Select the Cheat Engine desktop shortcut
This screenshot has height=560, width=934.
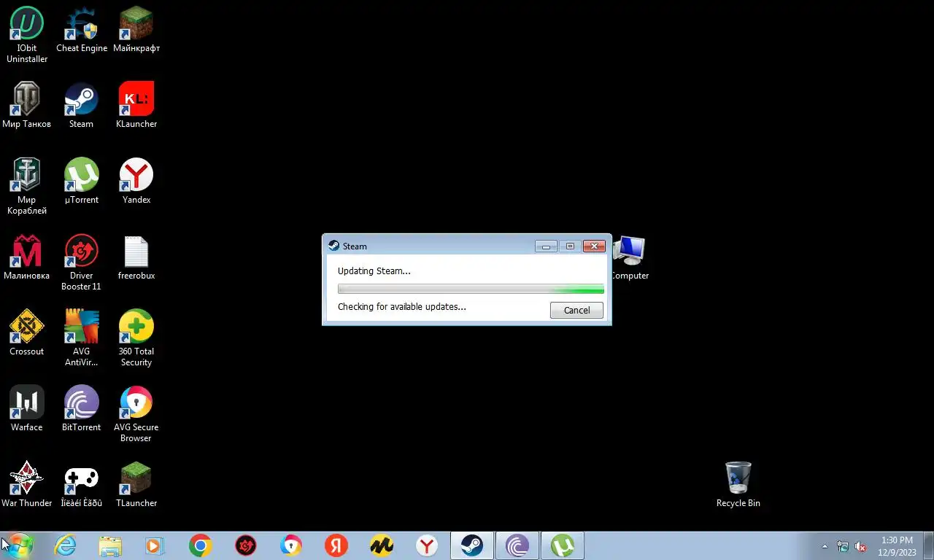(82, 29)
